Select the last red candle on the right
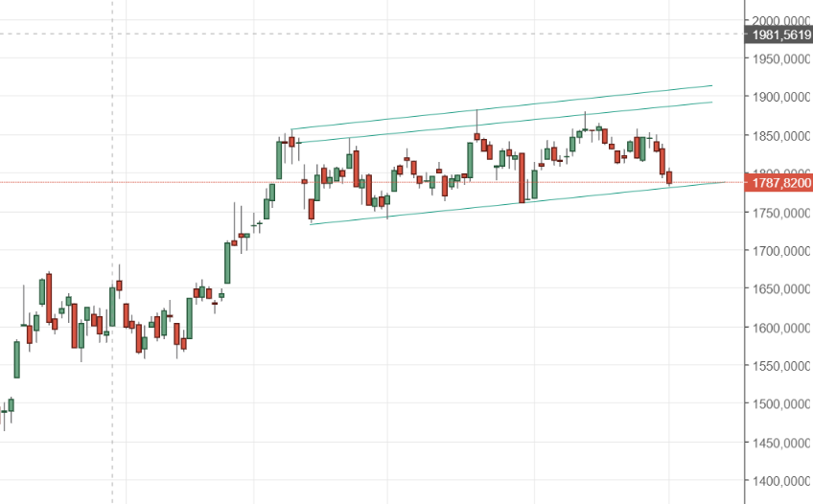Viewport: 813px width, 504px height. click(669, 177)
